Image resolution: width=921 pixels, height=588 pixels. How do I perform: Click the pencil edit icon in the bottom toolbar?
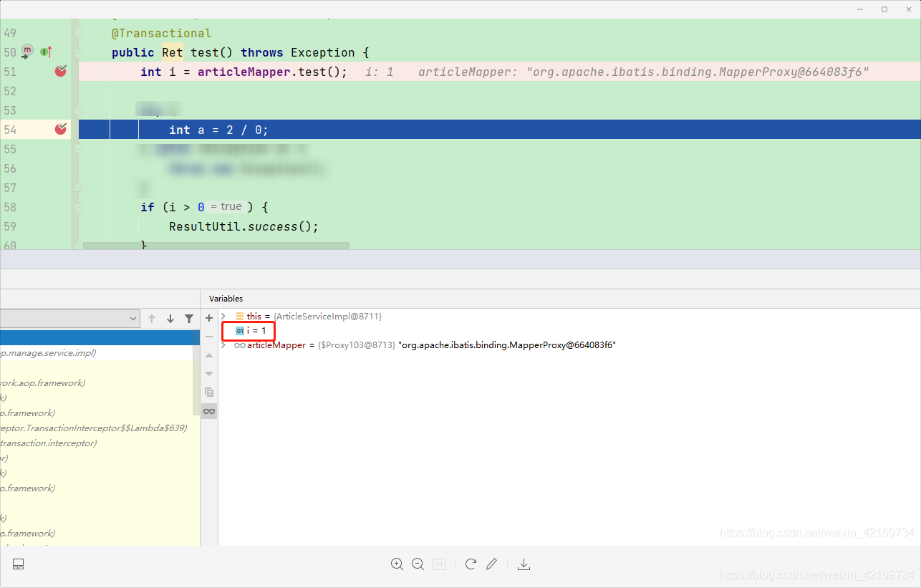click(491, 564)
